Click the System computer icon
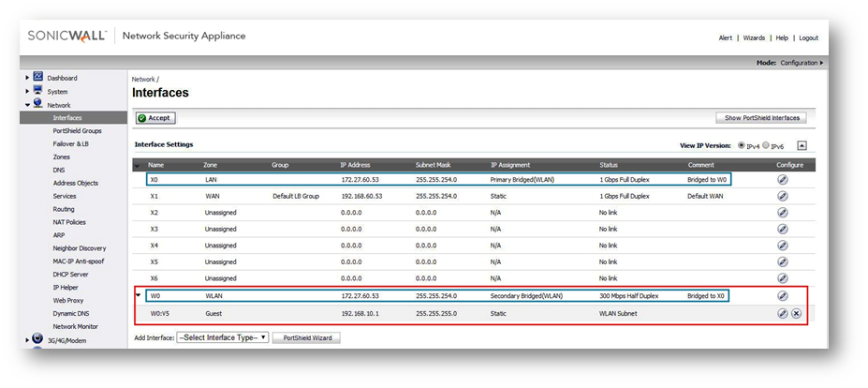 click(x=37, y=90)
